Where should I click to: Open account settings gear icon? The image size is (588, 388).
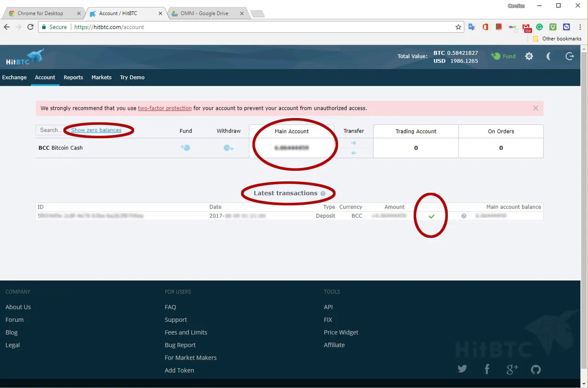(529, 56)
